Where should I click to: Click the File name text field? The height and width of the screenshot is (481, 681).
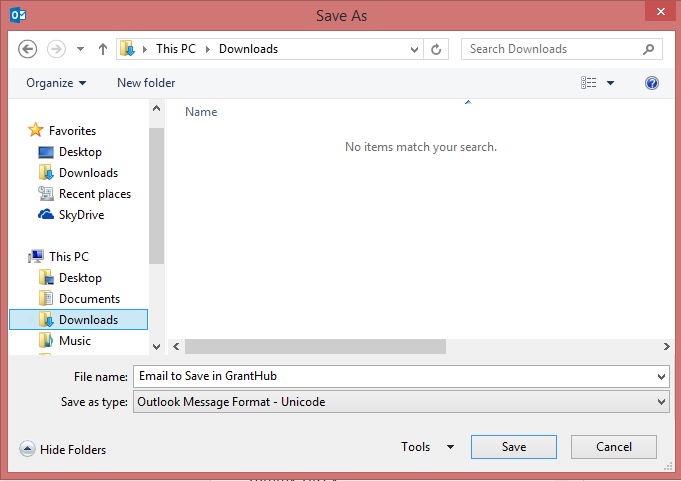click(394, 376)
